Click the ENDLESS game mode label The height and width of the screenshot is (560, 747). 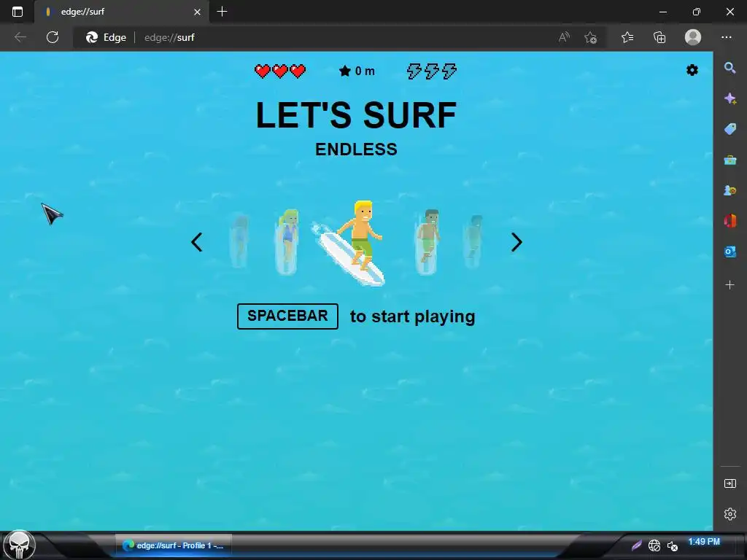point(356,149)
